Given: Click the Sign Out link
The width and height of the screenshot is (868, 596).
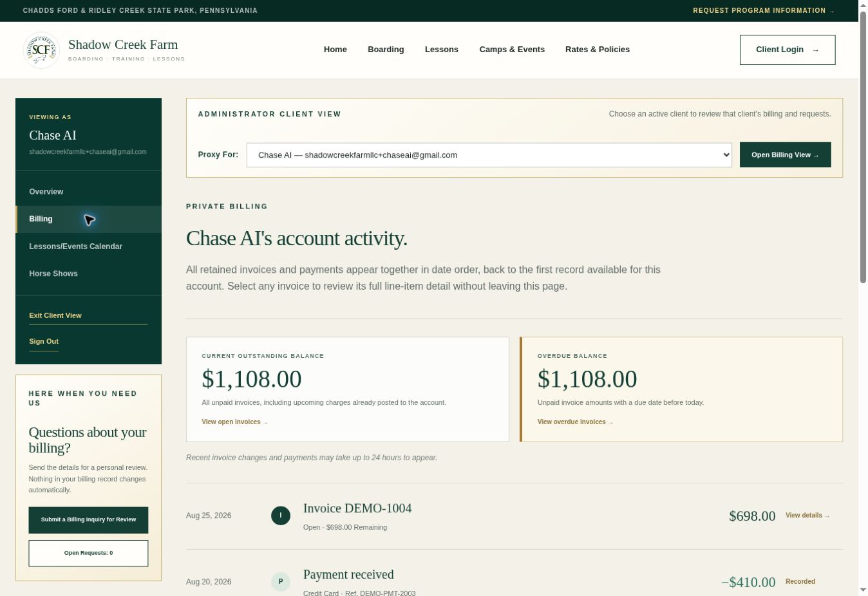Looking at the screenshot, I should (x=44, y=342).
